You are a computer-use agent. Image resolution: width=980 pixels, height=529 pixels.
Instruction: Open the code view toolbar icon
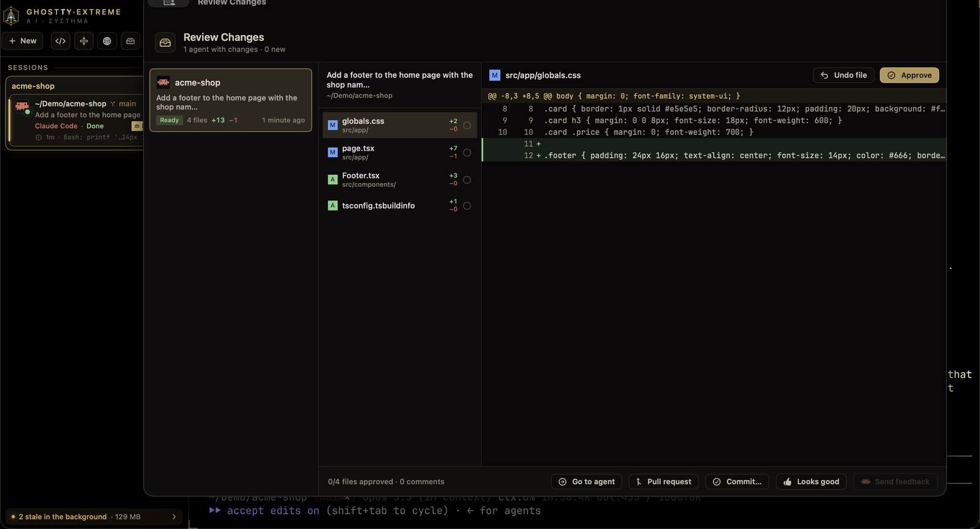(61, 41)
